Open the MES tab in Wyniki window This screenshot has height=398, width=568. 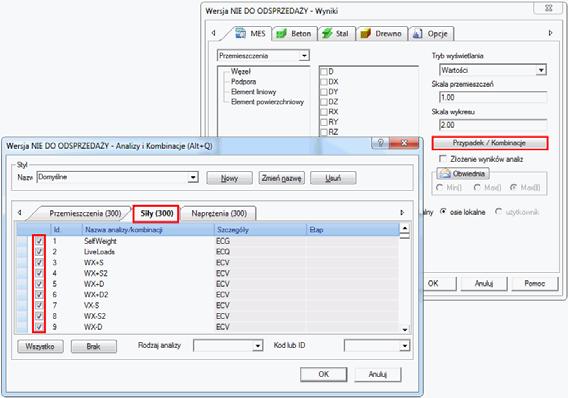[x=252, y=33]
